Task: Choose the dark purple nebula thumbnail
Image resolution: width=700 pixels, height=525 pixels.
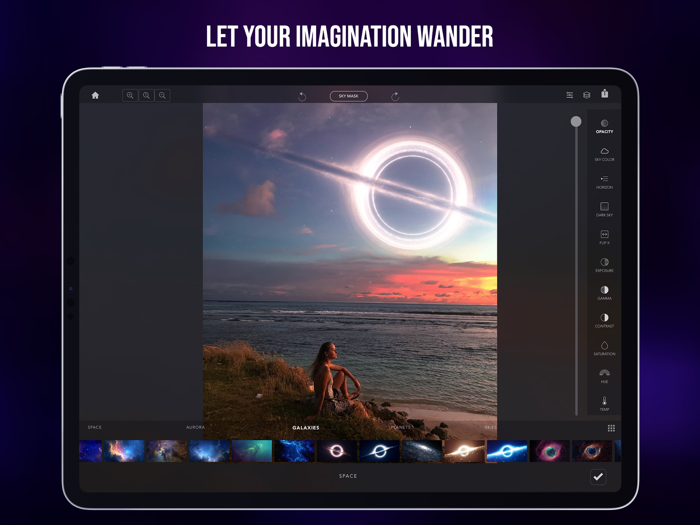Action: [x=167, y=451]
